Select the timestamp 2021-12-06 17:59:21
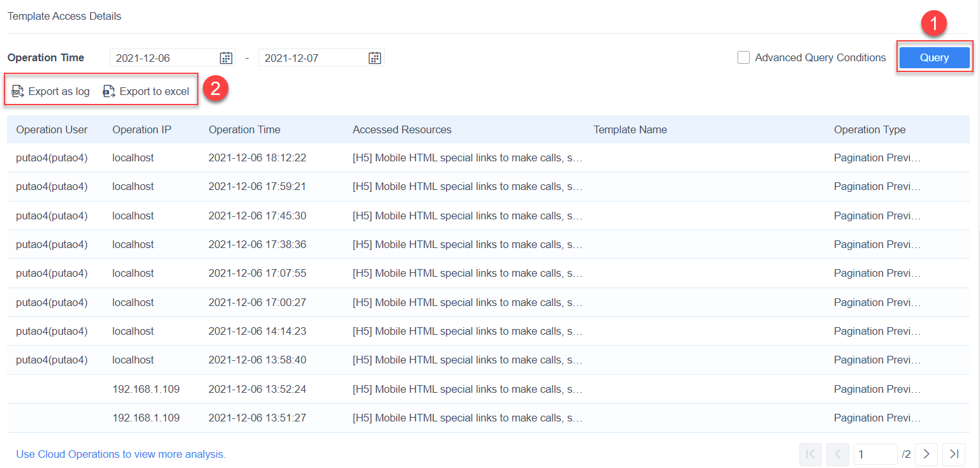This screenshot has height=468, width=980. (x=257, y=186)
